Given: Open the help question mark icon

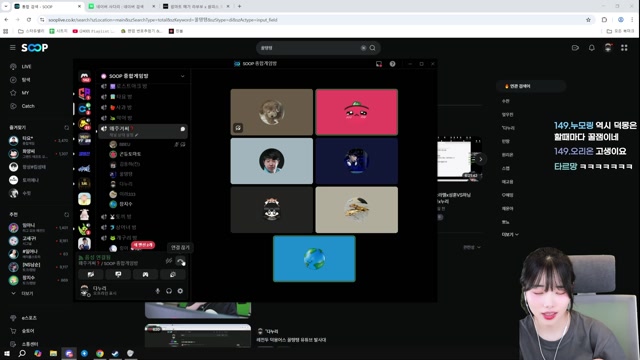Looking at the screenshot, I should point(392,64).
